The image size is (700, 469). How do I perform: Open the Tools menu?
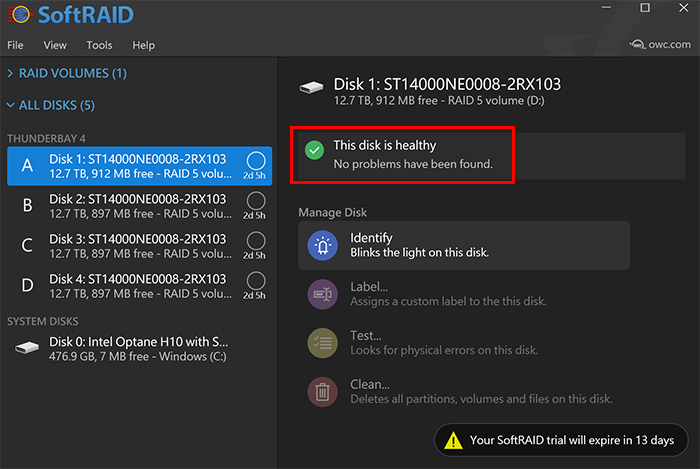click(x=99, y=45)
